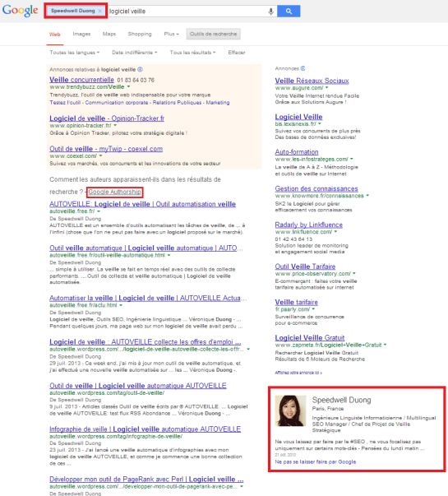Click the info icon beside Annonces relatives
This screenshot has height=496, width=448.
click(140, 69)
